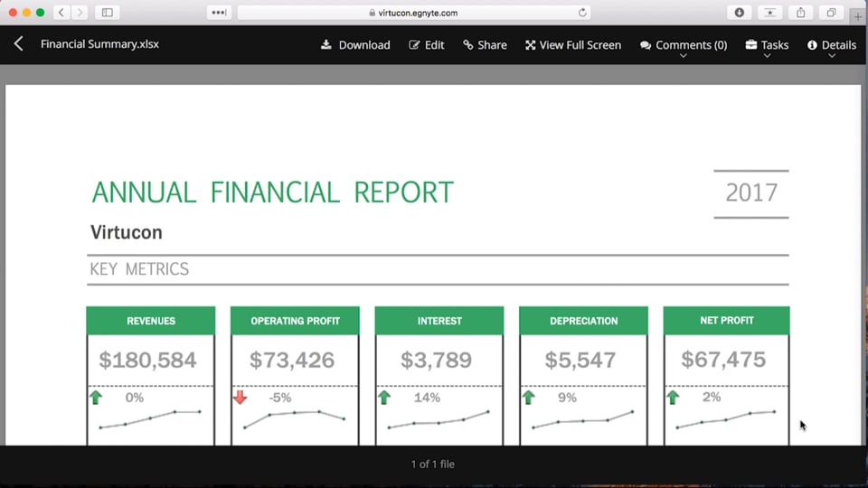Screen dimensions: 868x488
Task: Open a new Safari tab with plus
Action: click(857, 16)
